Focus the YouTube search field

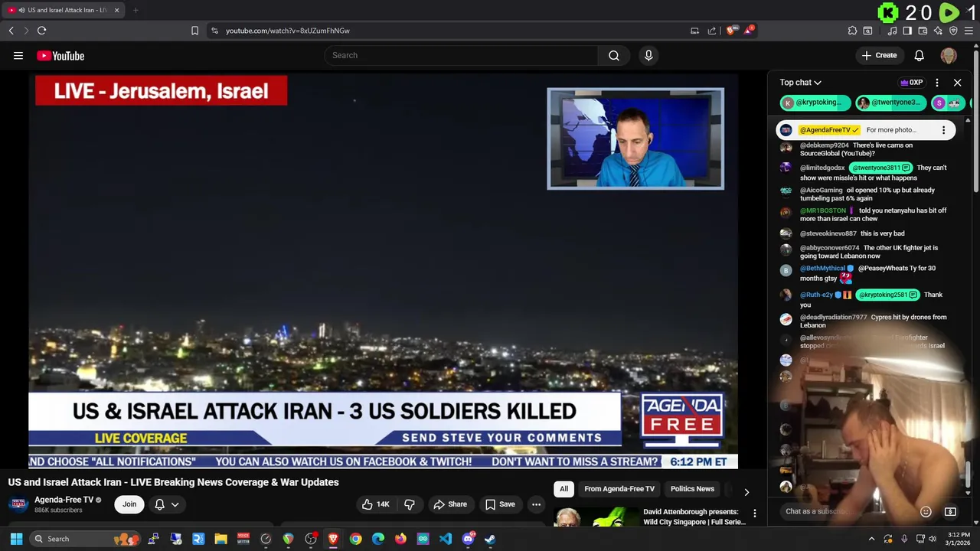click(461, 55)
